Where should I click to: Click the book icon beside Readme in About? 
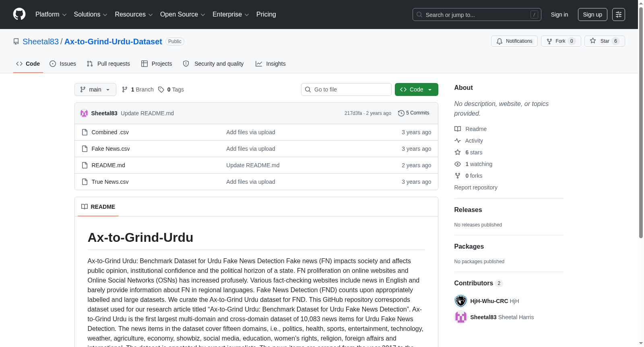[458, 129]
